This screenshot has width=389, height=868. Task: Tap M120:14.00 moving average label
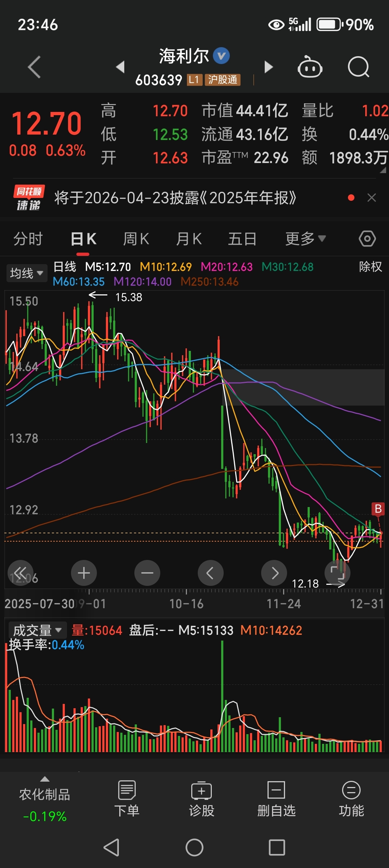point(143,281)
